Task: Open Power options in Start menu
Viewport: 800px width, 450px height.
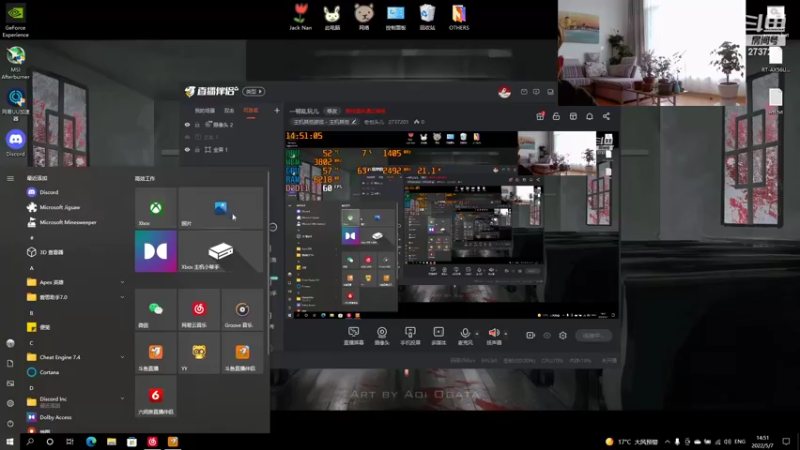Action: click(x=10, y=423)
